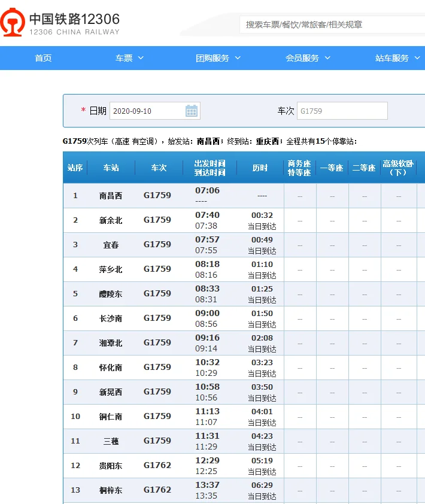425x504 pixels.
Task: Select station 长沙南 in the table
Action: [111, 318]
